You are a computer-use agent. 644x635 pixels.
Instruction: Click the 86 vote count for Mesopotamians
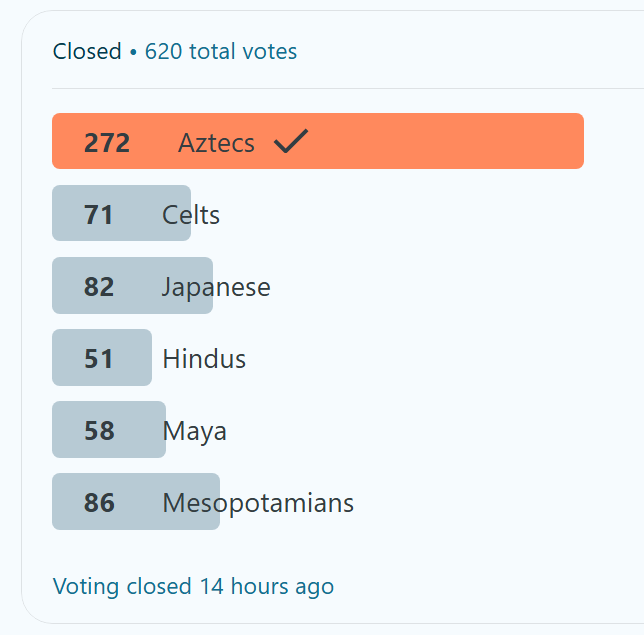point(99,502)
